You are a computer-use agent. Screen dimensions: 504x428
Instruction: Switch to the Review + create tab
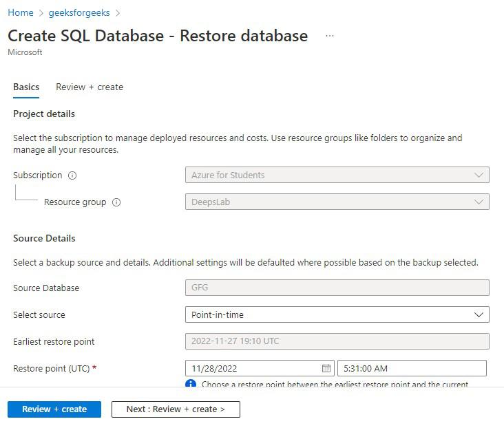click(x=90, y=87)
